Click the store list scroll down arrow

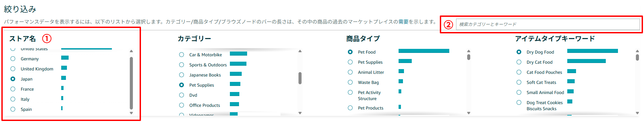point(131,113)
